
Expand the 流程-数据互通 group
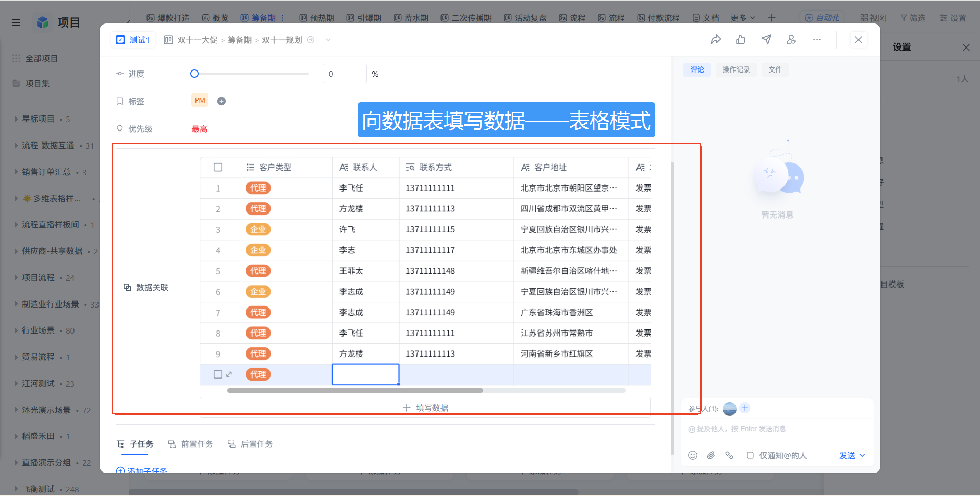pyautogui.click(x=16, y=145)
